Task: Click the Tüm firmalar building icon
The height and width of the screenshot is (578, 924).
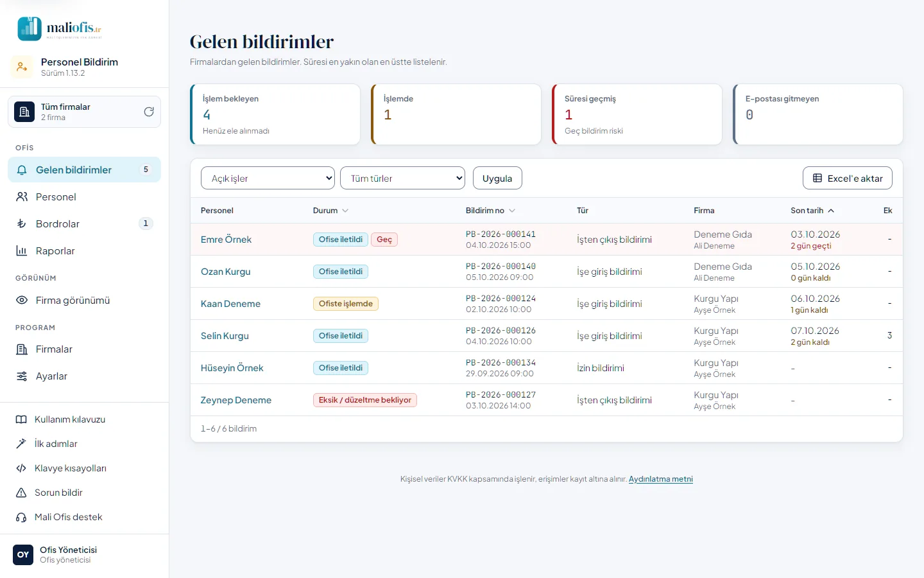Action: click(x=24, y=112)
